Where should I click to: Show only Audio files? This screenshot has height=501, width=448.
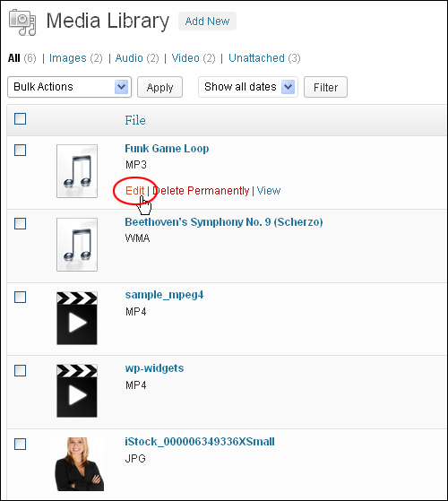coord(129,58)
